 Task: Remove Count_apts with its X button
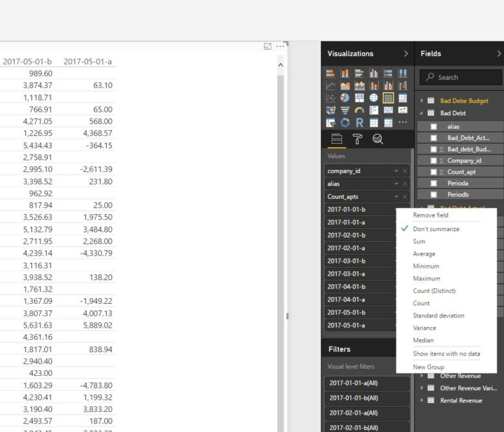click(405, 197)
